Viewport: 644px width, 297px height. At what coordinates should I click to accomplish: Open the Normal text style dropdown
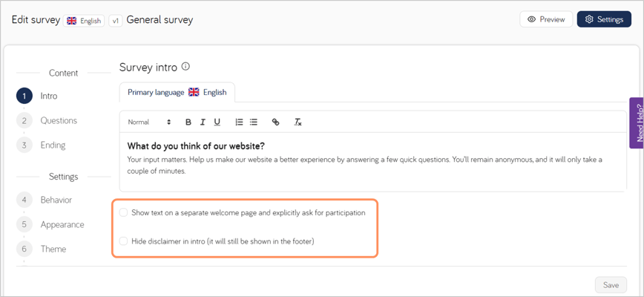pyautogui.click(x=149, y=122)
